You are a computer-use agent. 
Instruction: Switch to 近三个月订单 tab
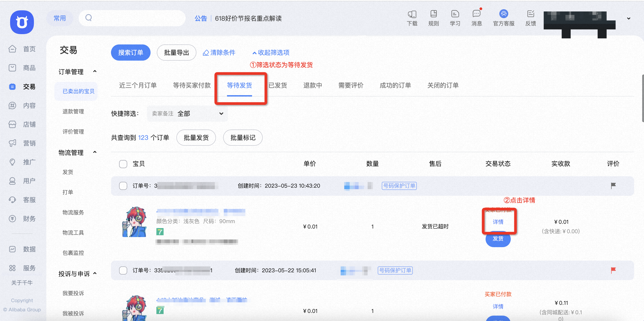pos(138,85)
